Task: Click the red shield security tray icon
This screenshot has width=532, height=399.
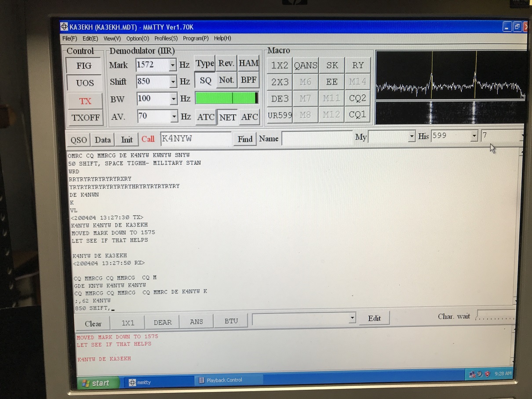Action: pyautogui.click(x=487, y=374)
